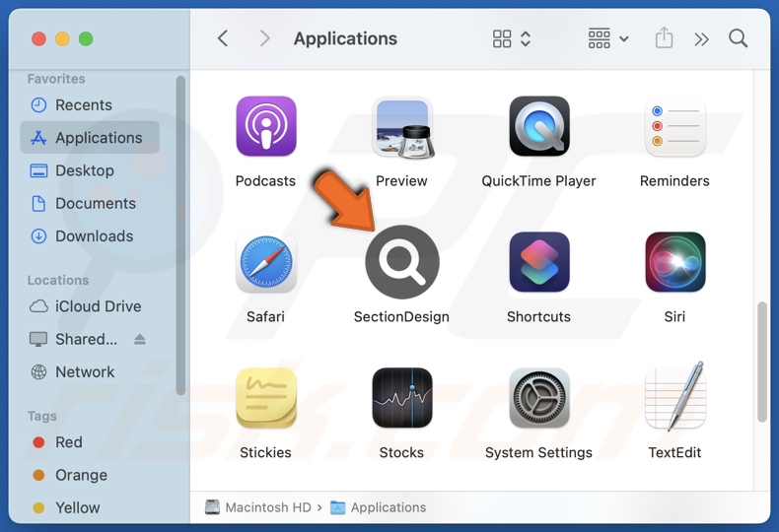Click the Shortcuts app icon
779x532 pixels.
539,262
